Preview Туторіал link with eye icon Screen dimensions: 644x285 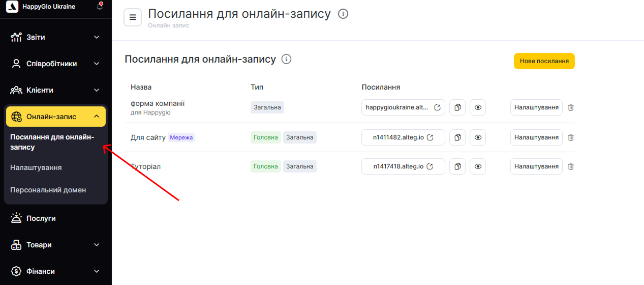pyautogui.click(x=478, y=166)
